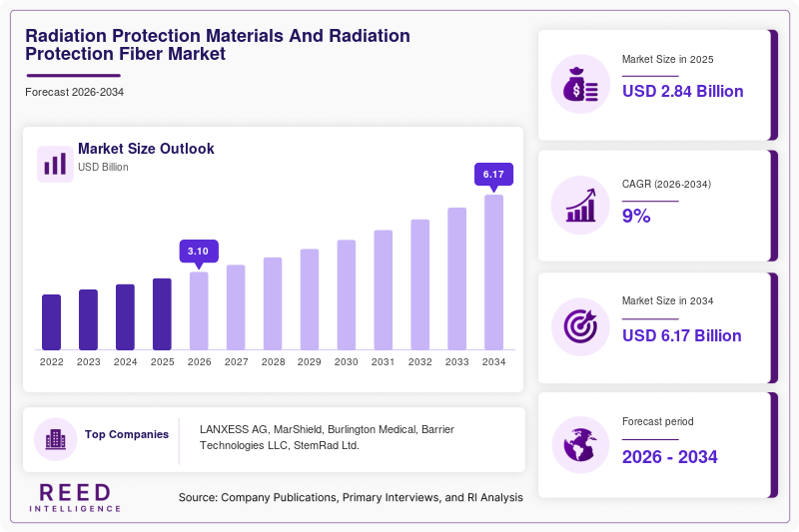This screenshot has height=532, width=799.
Task: Click the target icon beside Market Size 2034
Action: click(x=580, y=326)
